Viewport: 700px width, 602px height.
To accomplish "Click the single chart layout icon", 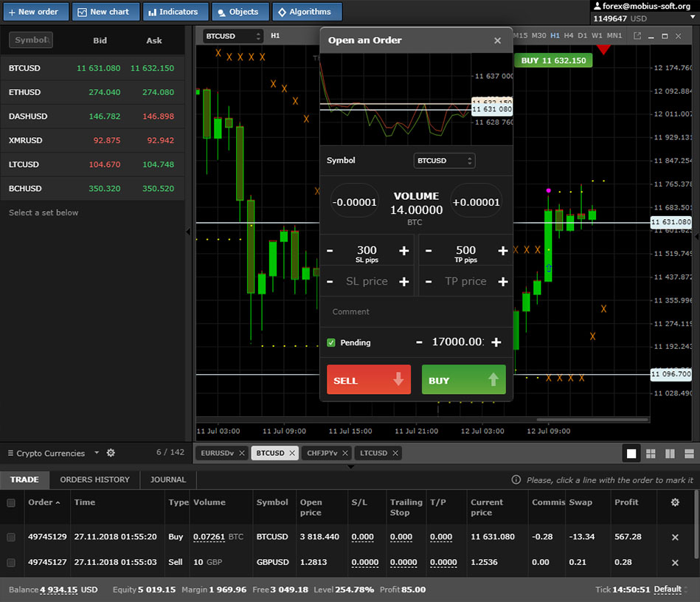I will point(631,454).
